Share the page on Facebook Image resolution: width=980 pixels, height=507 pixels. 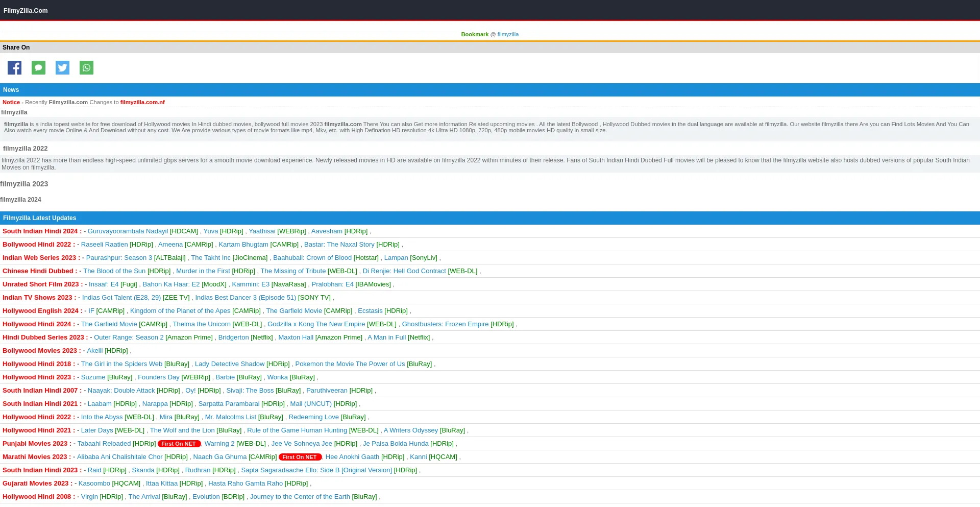(14, 67)
